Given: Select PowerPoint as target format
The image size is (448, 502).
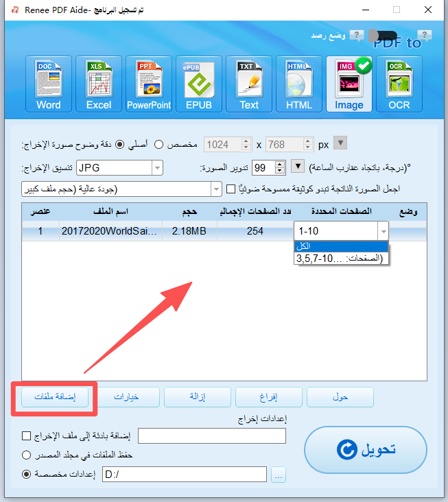Looking at the screenshot, I should point(149,84).
